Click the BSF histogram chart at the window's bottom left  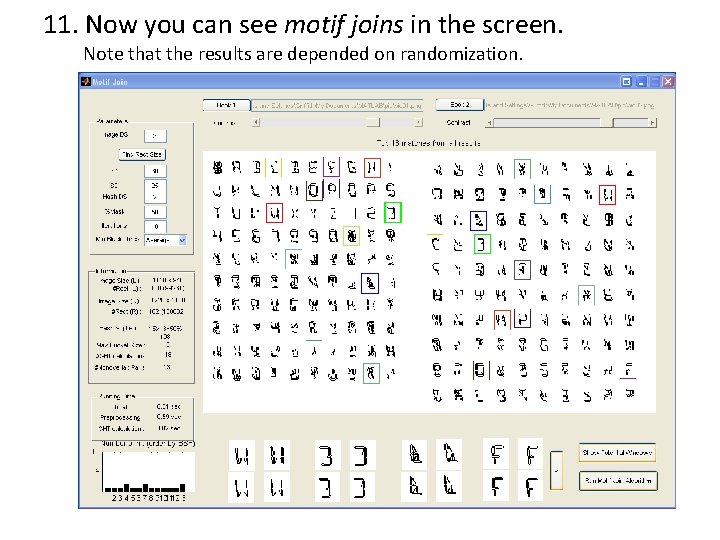click(x=148, y=472)
